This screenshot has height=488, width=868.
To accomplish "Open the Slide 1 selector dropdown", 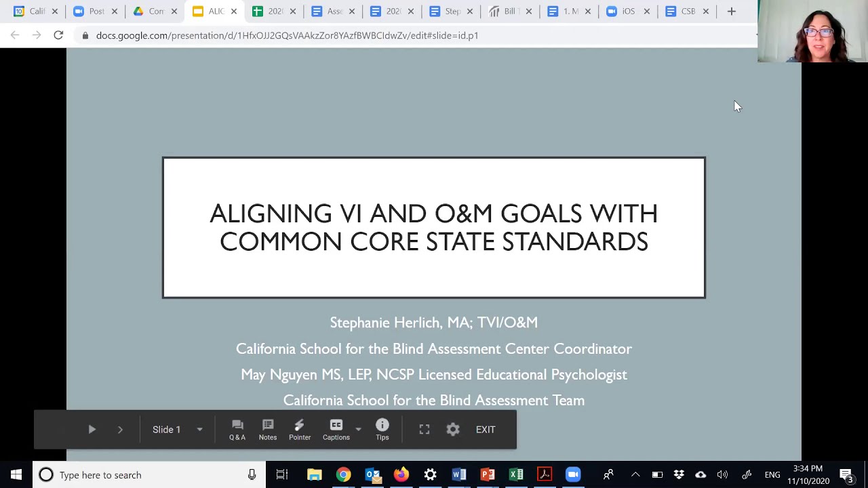I will point(178,430).
